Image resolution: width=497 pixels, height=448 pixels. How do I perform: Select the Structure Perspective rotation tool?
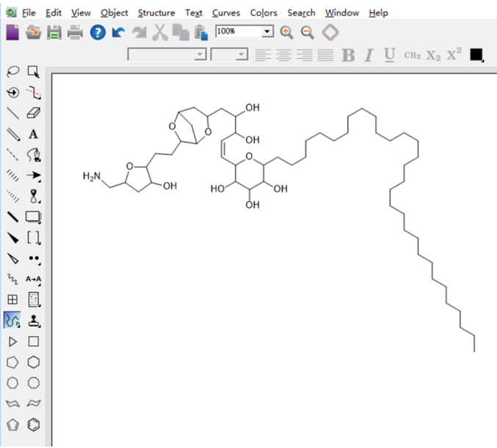pyautogui.click(x=13, y=93)
